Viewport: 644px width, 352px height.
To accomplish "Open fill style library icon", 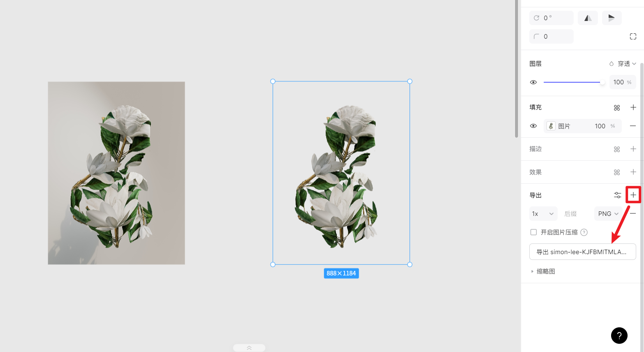I will (617, 108).
